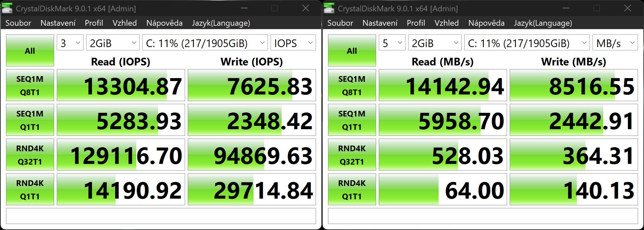
Task: Click the CrystalDiskMark app icon in the IOPS window title bar
Action: coord(7,8)
